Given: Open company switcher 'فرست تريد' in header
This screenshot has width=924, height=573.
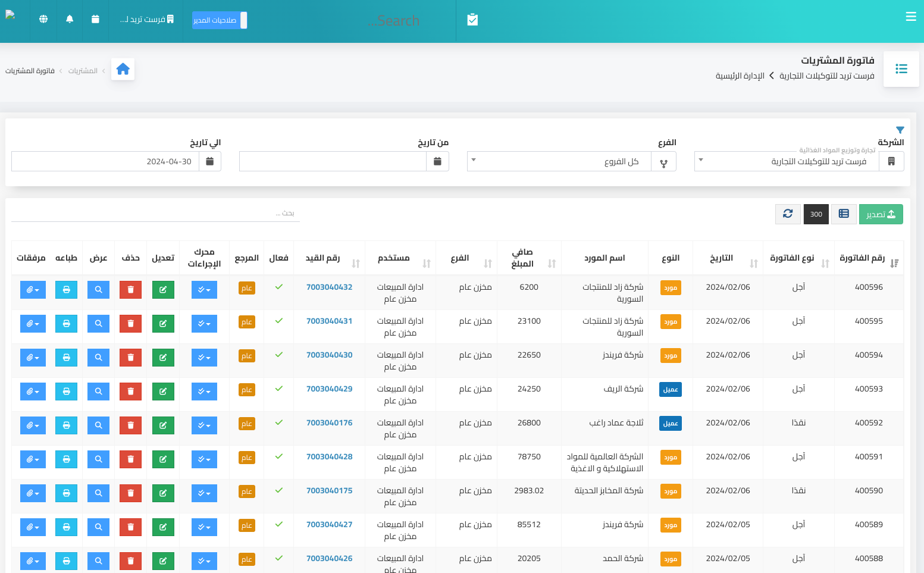Looking at the screenshot, I should [x=146, y=20].
